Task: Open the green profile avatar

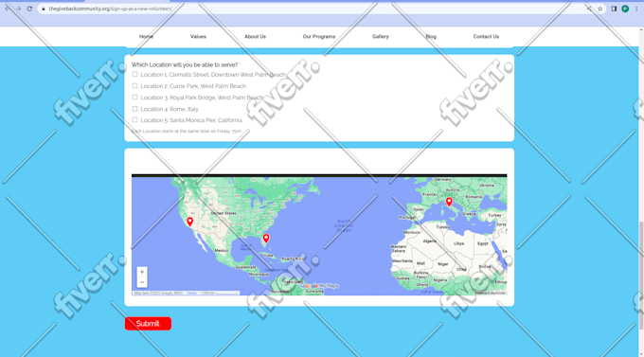Action: click(x=625, y=9)
